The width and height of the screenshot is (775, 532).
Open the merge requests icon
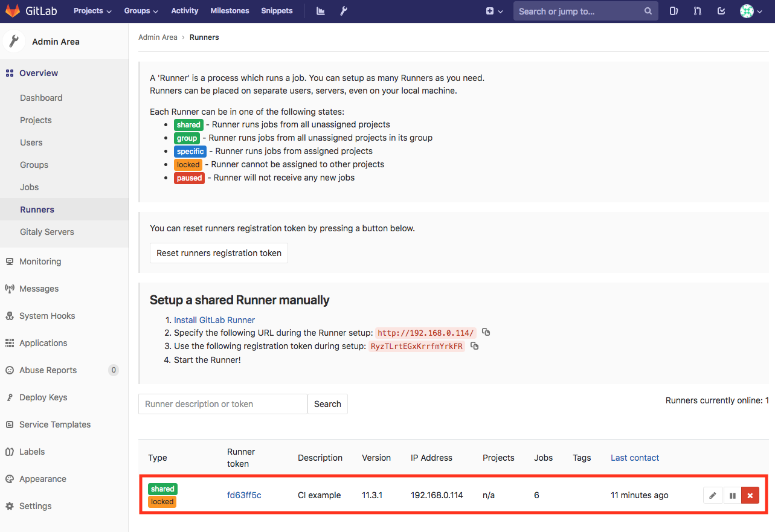coord(696,11)
